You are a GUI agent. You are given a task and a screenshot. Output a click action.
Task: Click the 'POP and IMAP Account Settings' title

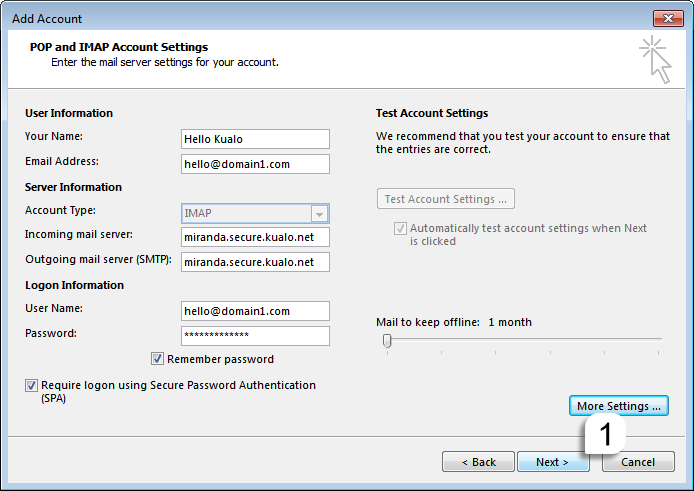(x=119, y=47)
